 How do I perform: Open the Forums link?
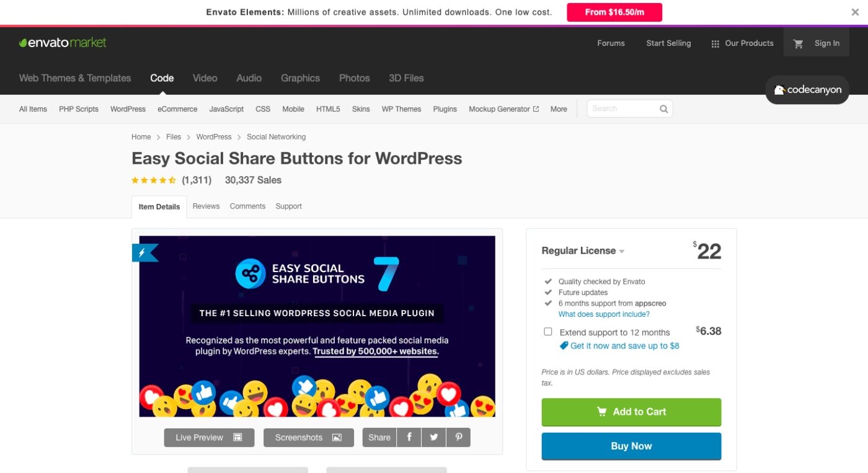(611, 43)
